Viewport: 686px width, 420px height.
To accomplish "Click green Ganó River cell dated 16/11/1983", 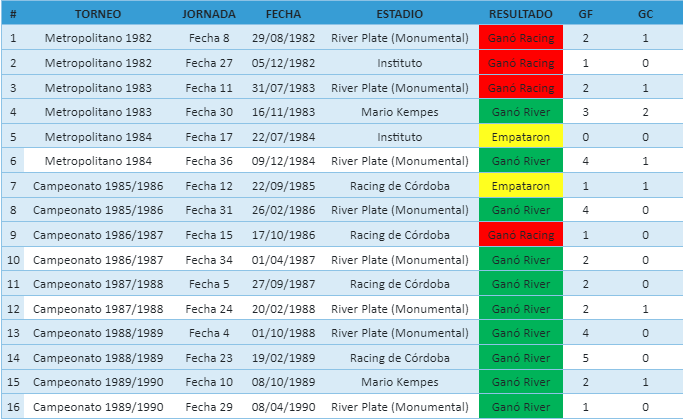I will click(521, 112).
